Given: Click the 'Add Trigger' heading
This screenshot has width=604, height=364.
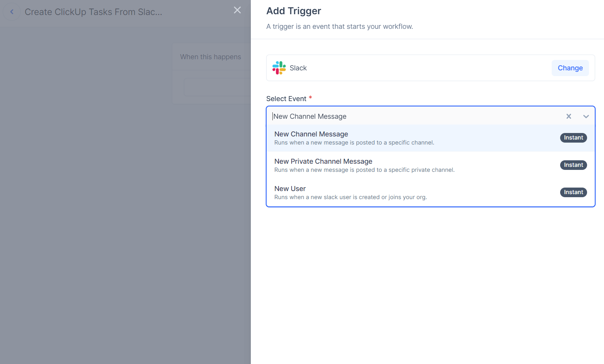Looking at the screenshot, I should (x=294, y=11).
